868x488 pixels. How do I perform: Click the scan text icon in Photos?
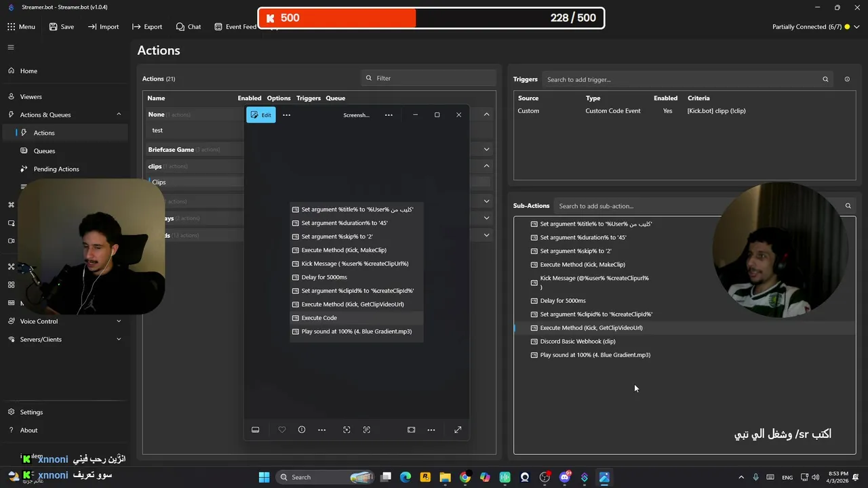pyautogui.click(x=367, y=430)
